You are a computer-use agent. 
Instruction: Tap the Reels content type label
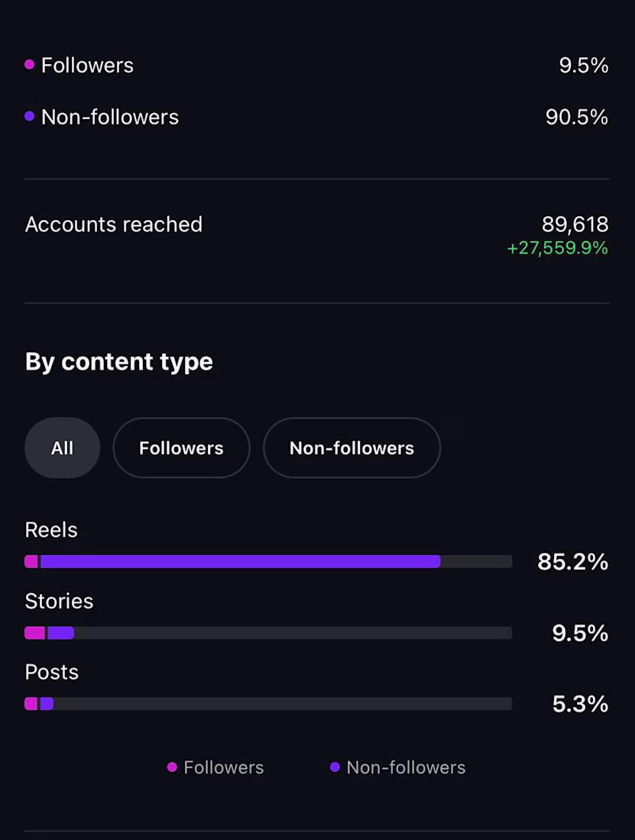(51, 530)
